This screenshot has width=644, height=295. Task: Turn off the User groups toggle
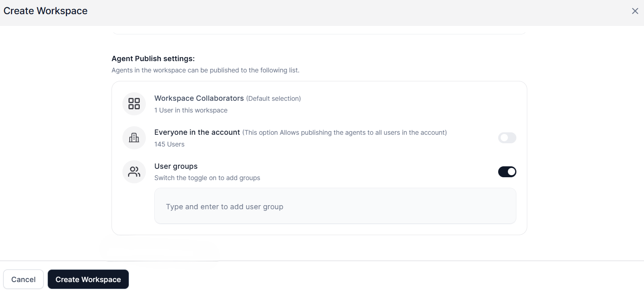pos(507,172)
